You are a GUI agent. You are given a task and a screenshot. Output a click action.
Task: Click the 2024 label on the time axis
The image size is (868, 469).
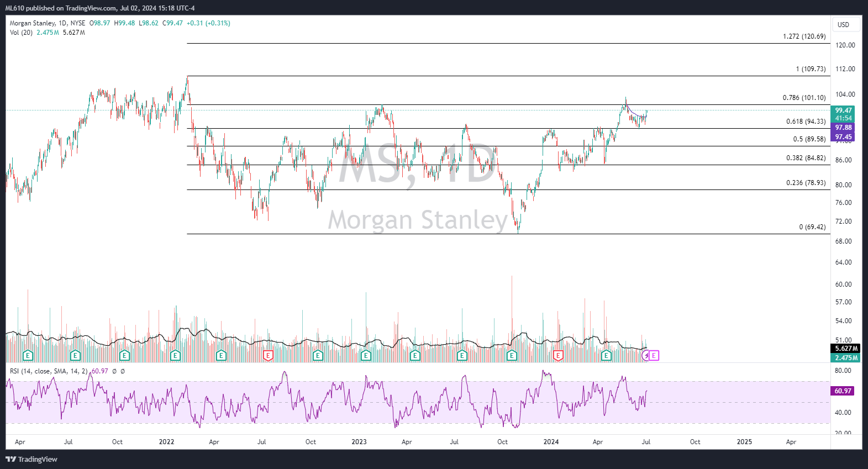coord(551,442)
